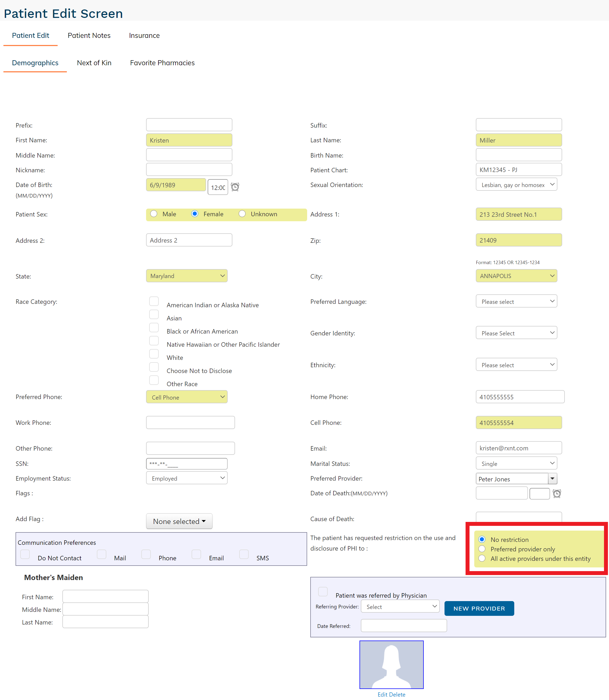This screenshot has height=700, width=609.
Task: Click the Email input field
Action: [518, 448]
